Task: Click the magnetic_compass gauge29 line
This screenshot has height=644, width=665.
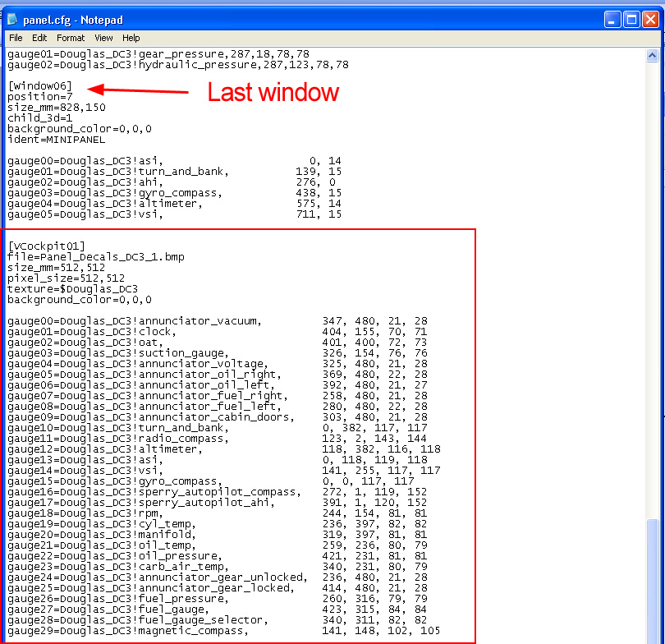Action: point(223,631)
